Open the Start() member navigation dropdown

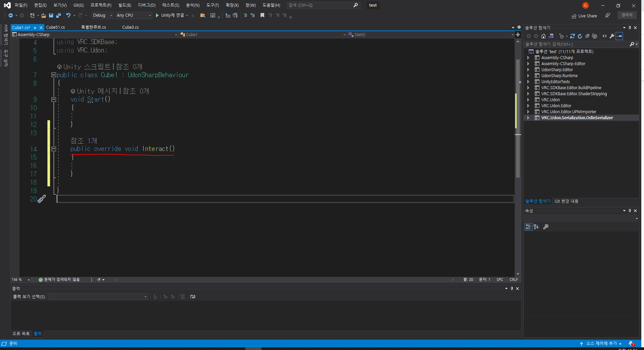(431, 35)
